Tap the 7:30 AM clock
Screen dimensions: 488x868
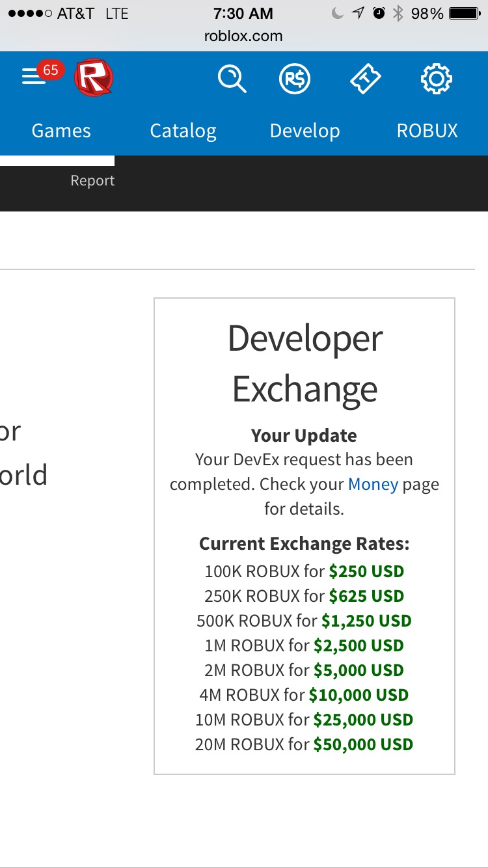(243, 13)
